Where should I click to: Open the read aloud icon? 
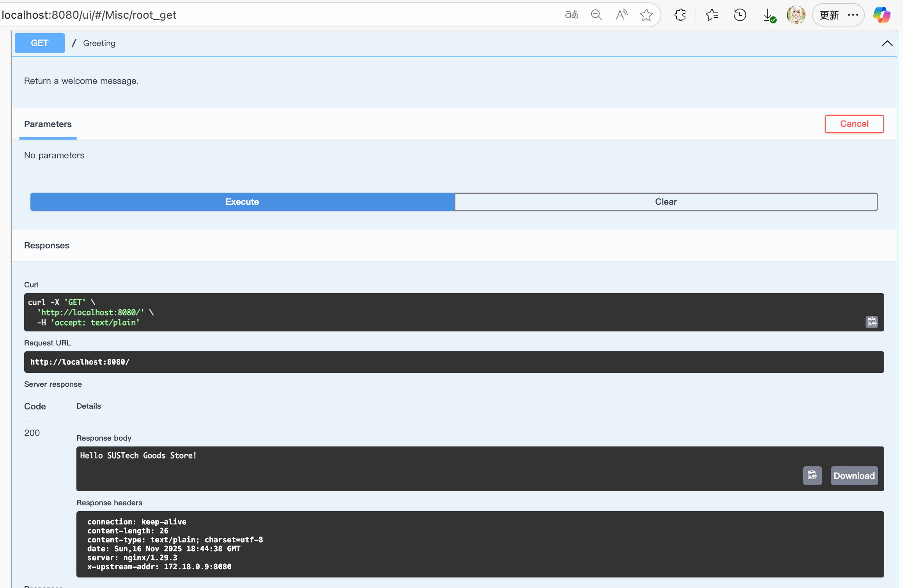point(621,15)
